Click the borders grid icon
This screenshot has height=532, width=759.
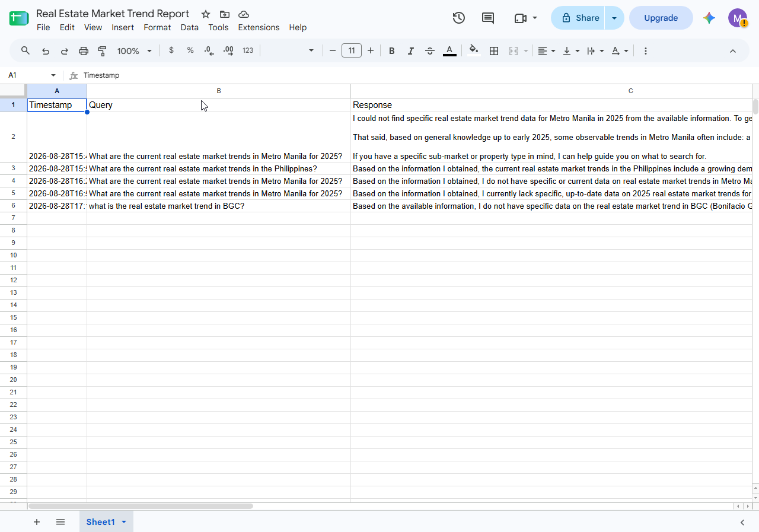[x=493, y=51]
